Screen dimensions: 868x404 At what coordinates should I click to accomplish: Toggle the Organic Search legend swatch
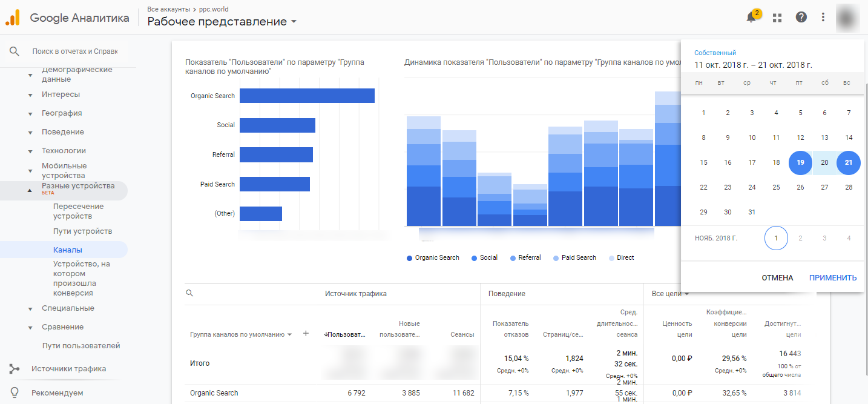click(410, 258)
